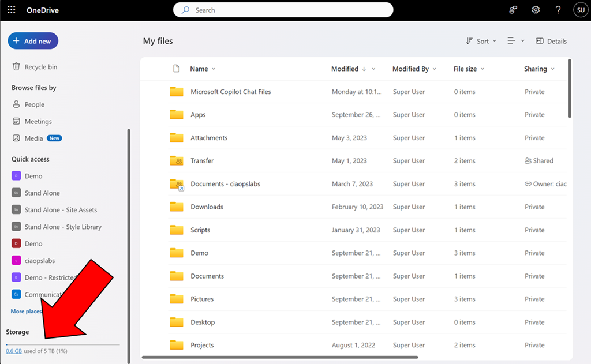This screenshot has height=364, width=591.
Task: Click the help question mark icon
Action: pyautogui.click(x=558, y=10)
